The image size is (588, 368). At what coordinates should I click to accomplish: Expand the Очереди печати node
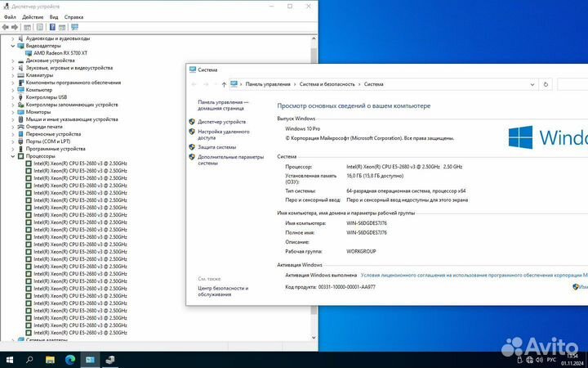point(13,127)
